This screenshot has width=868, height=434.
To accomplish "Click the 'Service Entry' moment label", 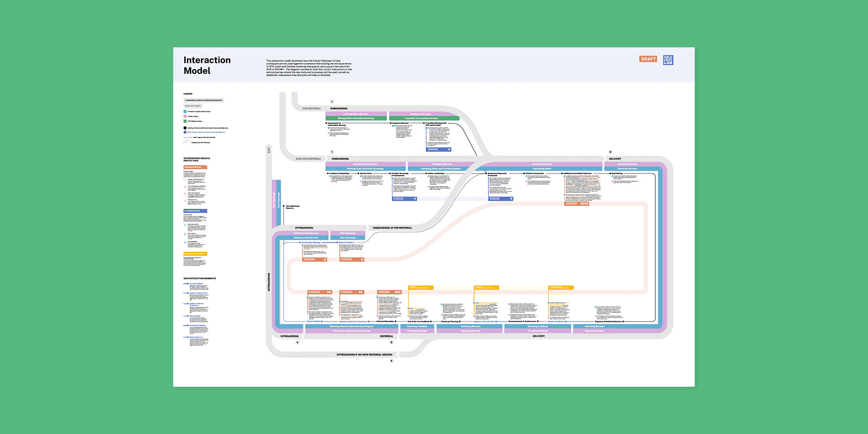I will tap(366, 173).
